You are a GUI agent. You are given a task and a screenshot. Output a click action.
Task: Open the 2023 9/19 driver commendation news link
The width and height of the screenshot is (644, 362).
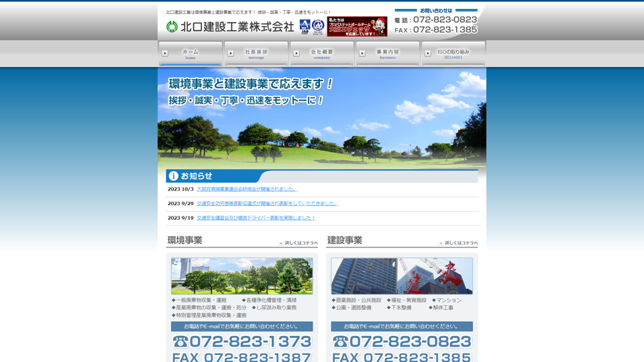pos(256,218)
